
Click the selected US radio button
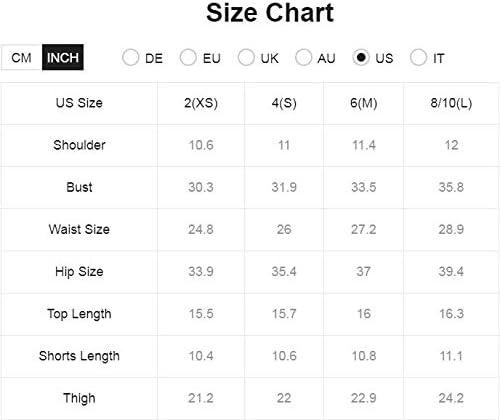point(361,58)
